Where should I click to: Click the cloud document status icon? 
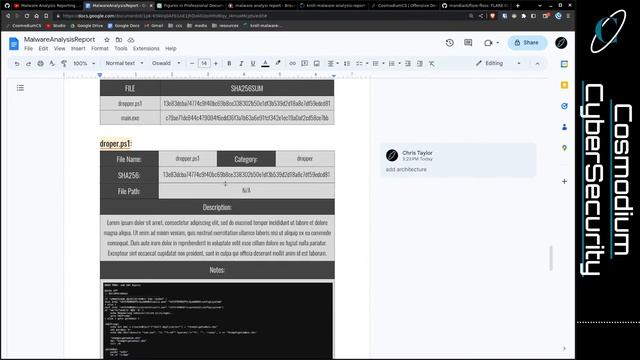tap(131, 40)
